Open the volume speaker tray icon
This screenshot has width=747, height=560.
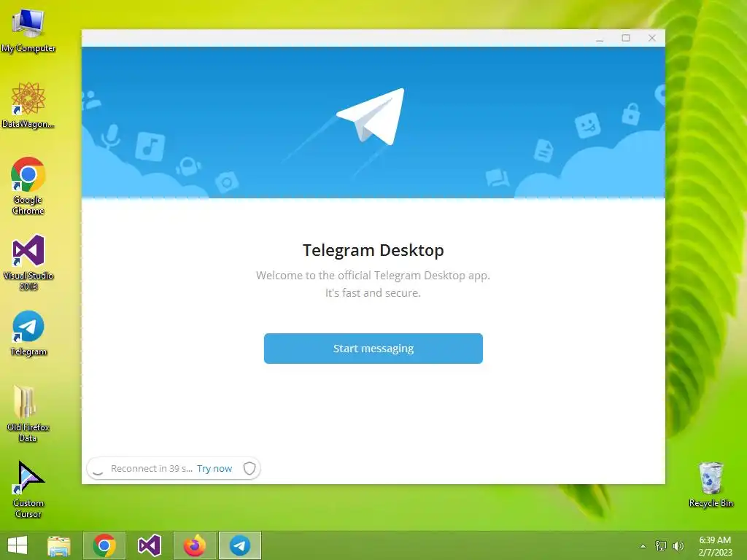[x=678, y=546]
